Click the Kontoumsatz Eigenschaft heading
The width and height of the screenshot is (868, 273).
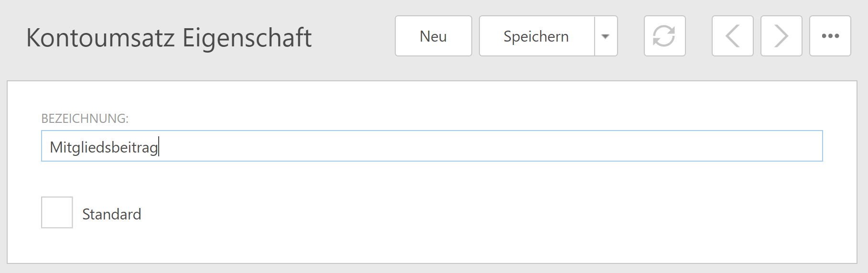pos(169,38)
